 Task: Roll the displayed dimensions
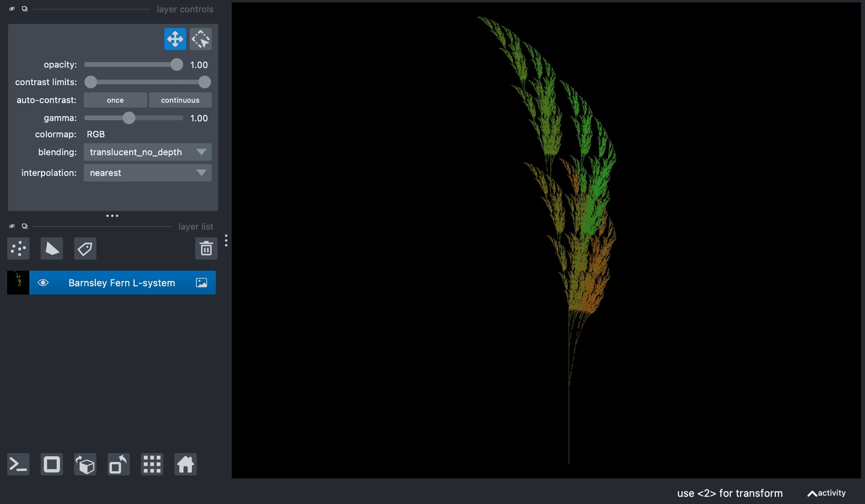pos(85,464)
